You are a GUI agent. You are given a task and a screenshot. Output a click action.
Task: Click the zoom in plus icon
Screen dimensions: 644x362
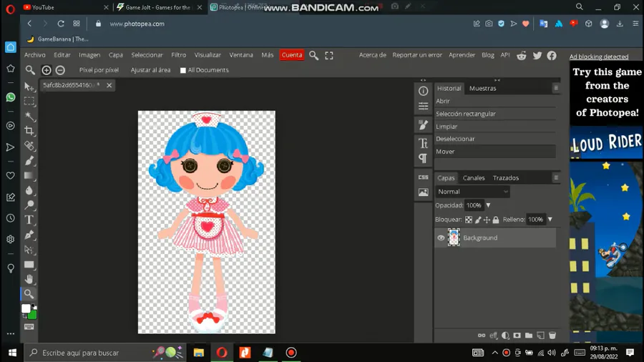(47, 70)
